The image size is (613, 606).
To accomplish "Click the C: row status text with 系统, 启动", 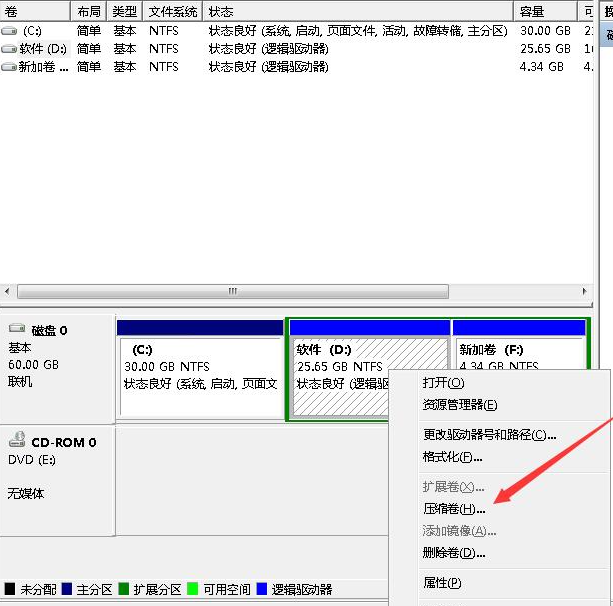I will point(358,30).
